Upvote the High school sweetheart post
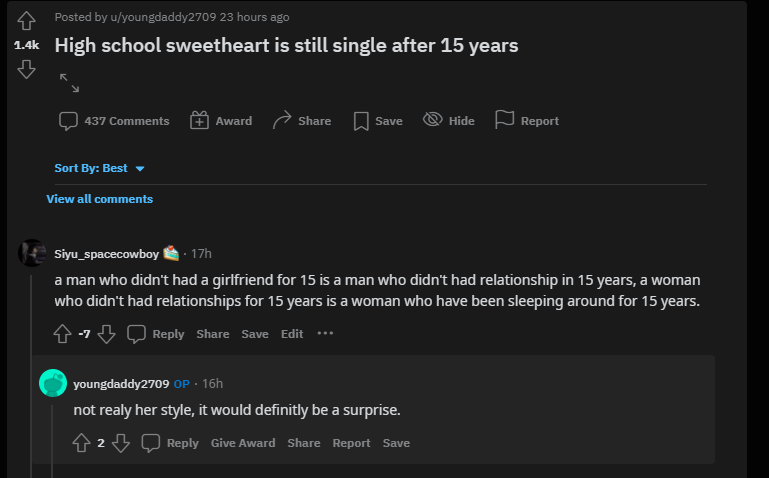 [26, 21]
